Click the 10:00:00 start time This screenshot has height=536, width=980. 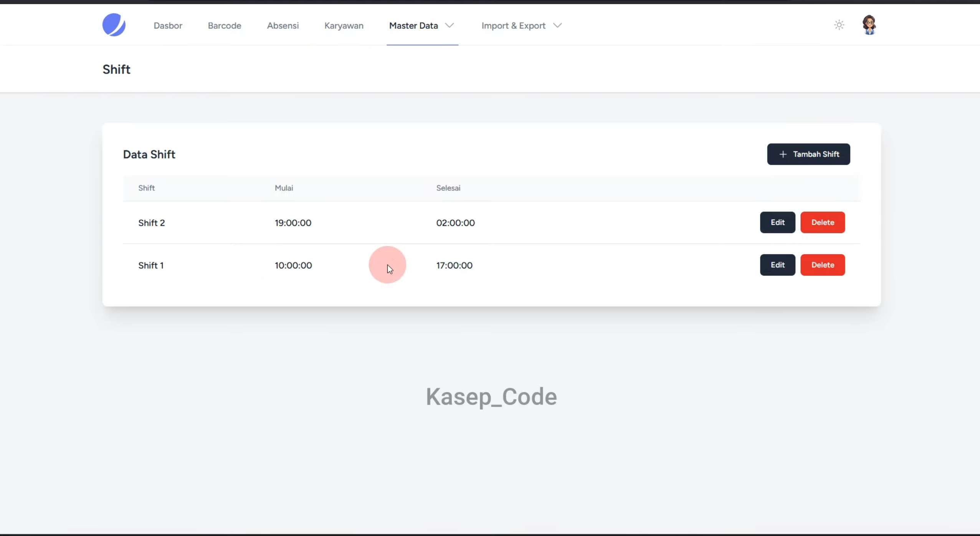[x=293, y=266]
